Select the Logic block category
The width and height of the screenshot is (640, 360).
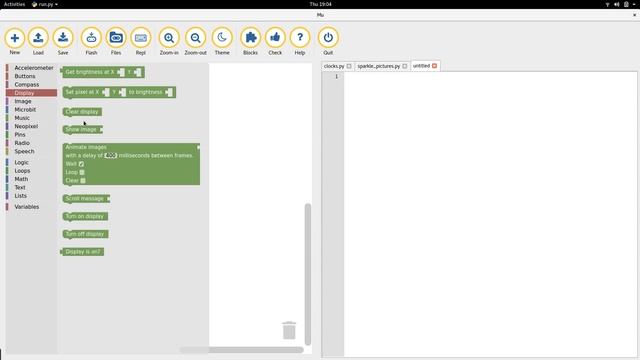22,162
